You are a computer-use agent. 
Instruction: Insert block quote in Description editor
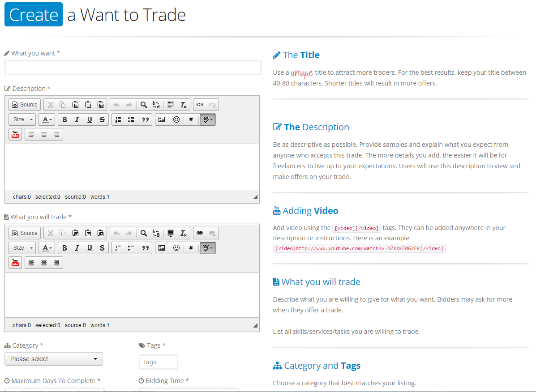[x=145, y=119]
